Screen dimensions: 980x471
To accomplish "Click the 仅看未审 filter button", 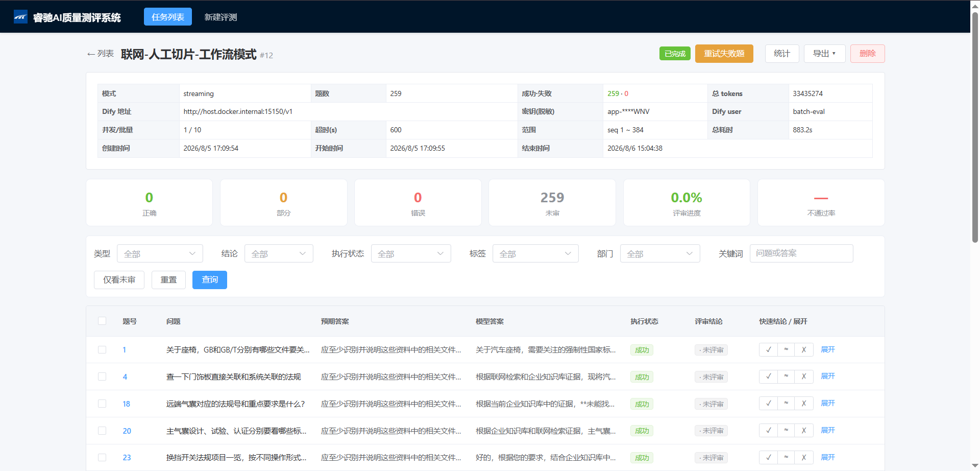I will point(119,280).
